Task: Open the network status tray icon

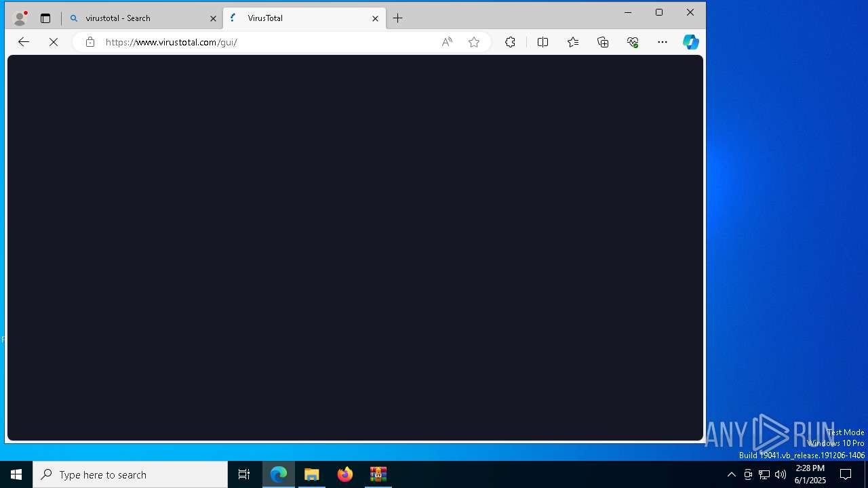Action: (x=764, y=474)
